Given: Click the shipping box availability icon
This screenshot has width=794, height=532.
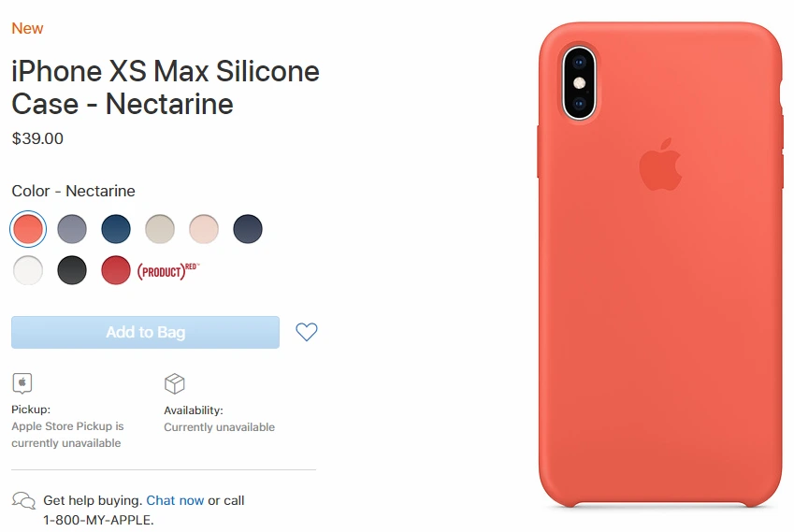Looking at the screenshot, I should pos(175,383).
